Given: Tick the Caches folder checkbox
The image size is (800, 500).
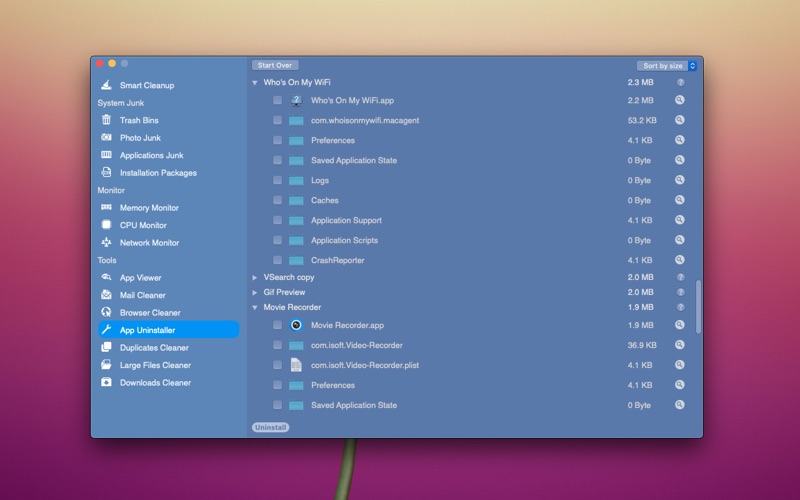Looking at the screenshot, I should (x=277, y=200).
